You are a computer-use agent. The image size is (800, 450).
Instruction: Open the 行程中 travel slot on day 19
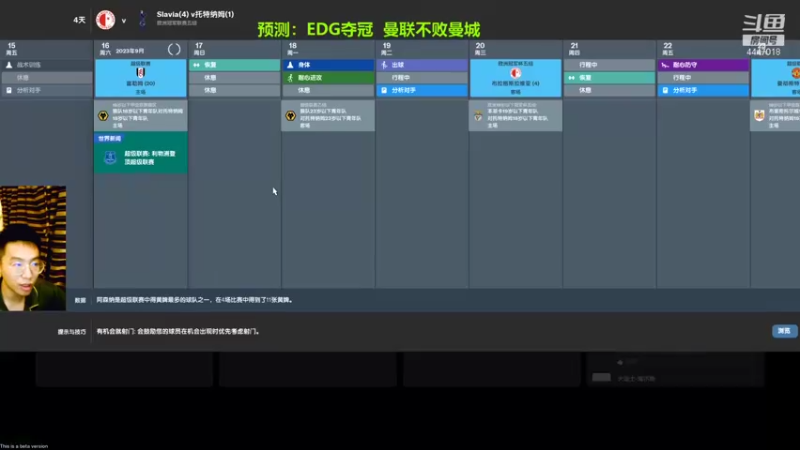click(x=422, y=78)
